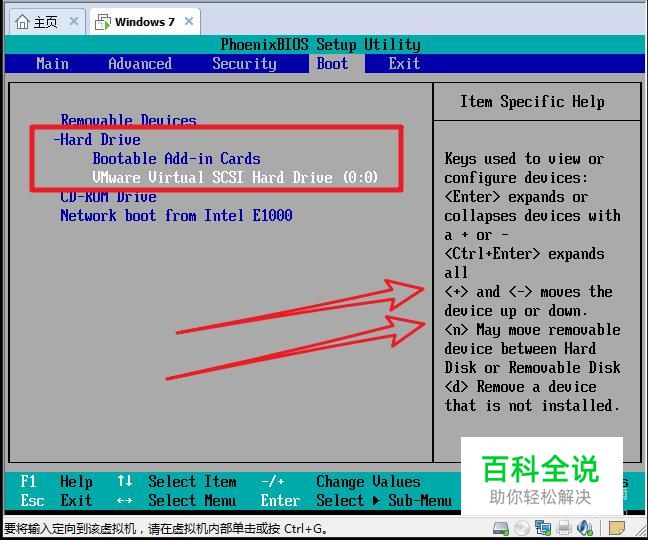Image resolution: width=648 pixels, height=540 pixels.
Task: Click the Change Values legend text
Action: (368, 481)
